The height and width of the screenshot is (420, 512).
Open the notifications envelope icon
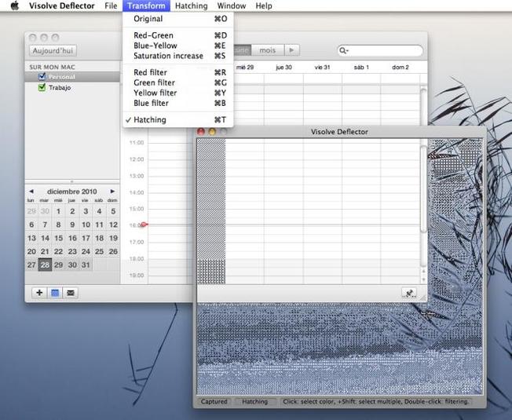[x=71, y=293]
